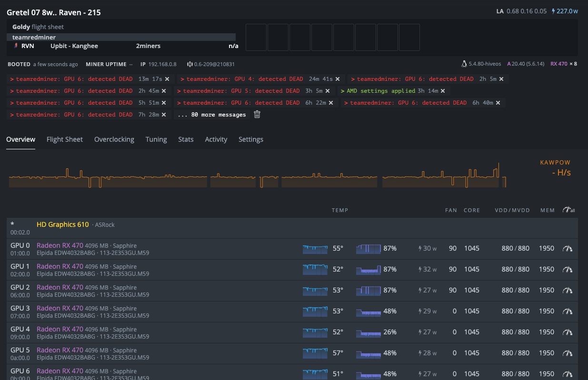The width and height of the screenshot is (588, 380).
Task: Dismiss the GPU 6 DEAD 6h 40m message
Action: point(498,103)
